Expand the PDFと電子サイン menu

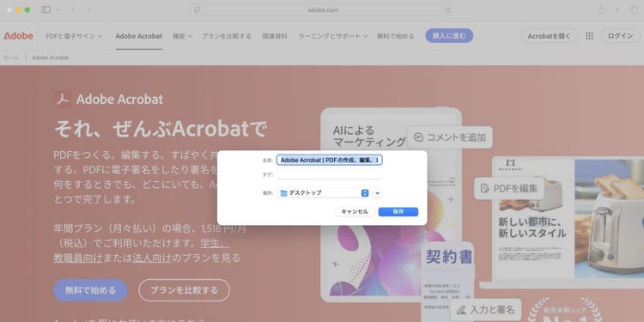tap(74, 36)
